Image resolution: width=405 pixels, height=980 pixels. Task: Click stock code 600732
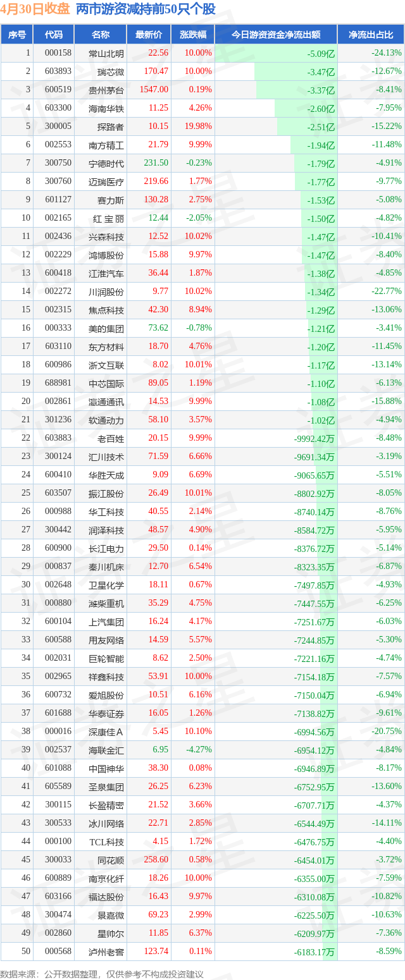pos(58,695)
